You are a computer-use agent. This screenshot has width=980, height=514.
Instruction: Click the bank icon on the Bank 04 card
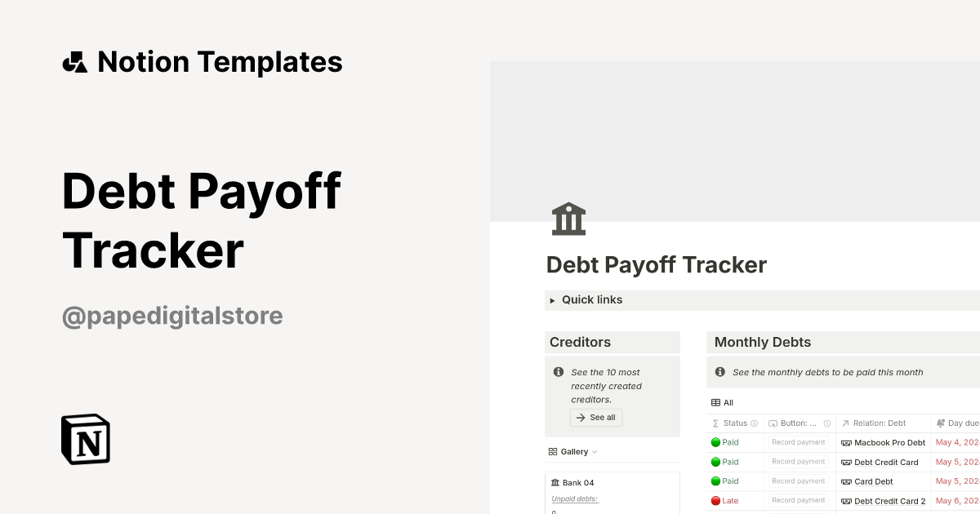[x=555, y=482]
